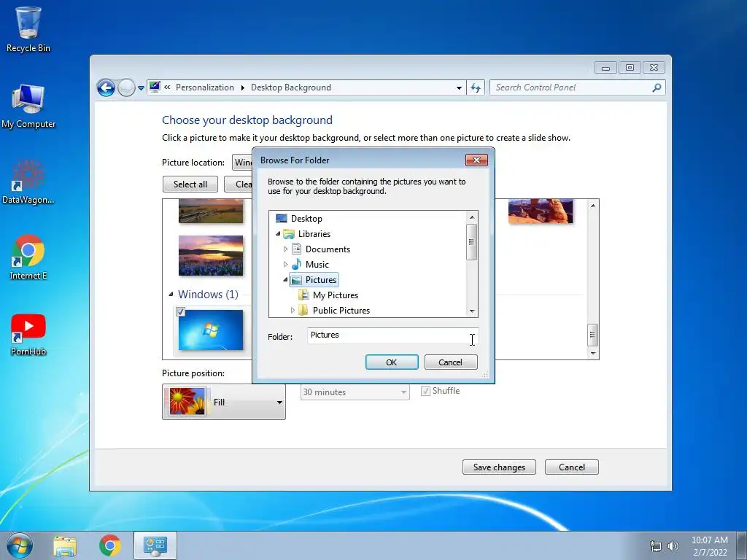Click the Control Panel taskbar button
747x560 pixels.
pos(155,545)
